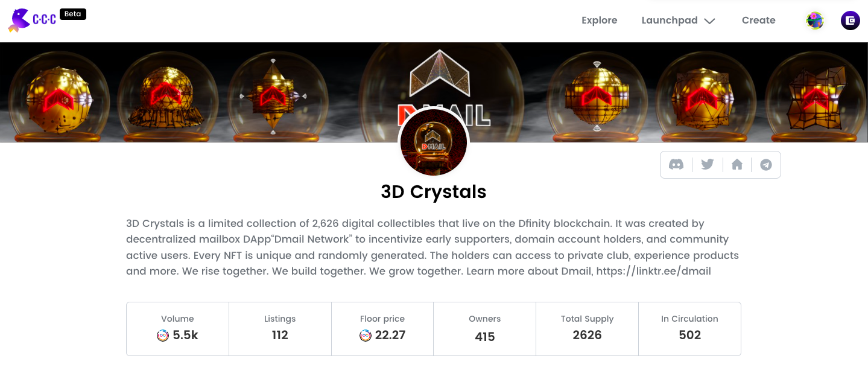Open the colorful user avatar icon
Screen dimensions: 868x376
pos(815,21)
